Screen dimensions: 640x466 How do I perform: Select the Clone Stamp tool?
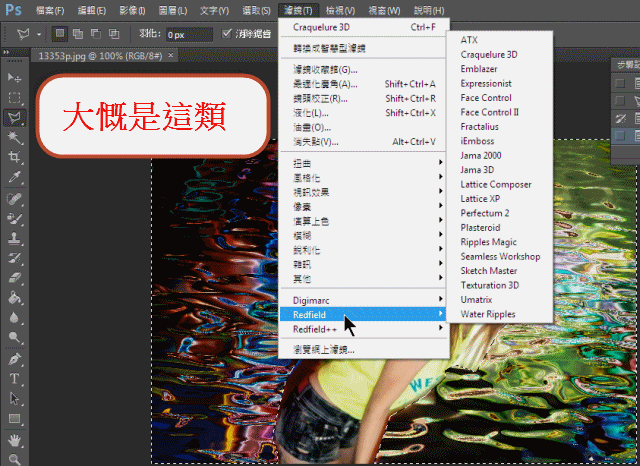pyautogui.click(x=15, y=239)
